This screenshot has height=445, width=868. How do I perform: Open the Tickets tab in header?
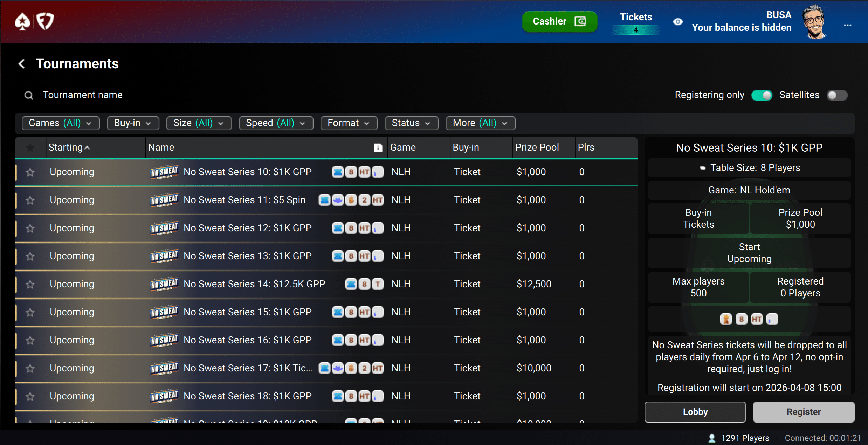(x=636, y=22)
